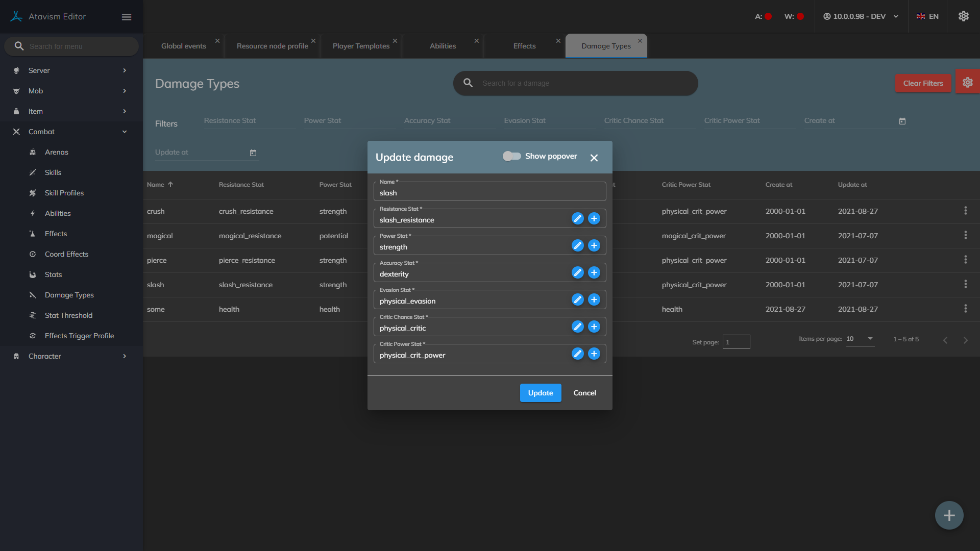This screenshot has width=980, height=551.
Task: Open the row actions menu for crush
Action: coord(965,211)
